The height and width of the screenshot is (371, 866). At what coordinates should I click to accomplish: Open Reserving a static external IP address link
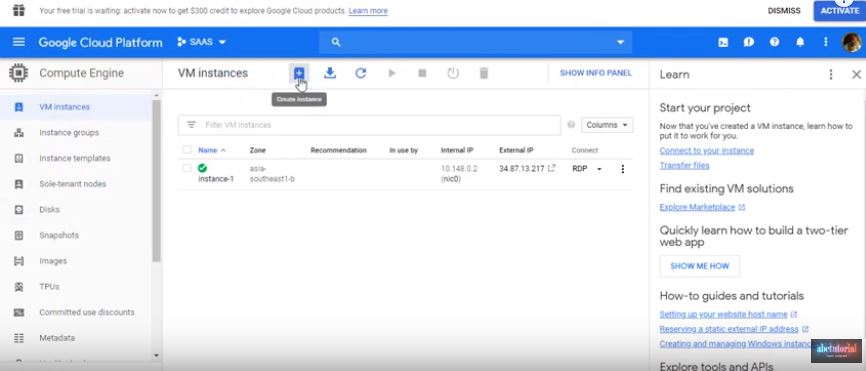tap(728, 329)
